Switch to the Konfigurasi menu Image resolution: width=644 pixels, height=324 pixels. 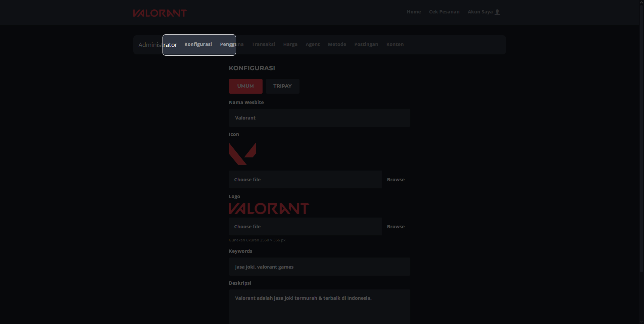(198, 44)
